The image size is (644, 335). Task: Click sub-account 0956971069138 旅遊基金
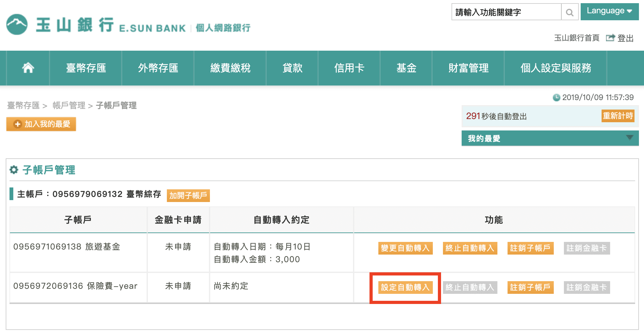tap(67, 247)
